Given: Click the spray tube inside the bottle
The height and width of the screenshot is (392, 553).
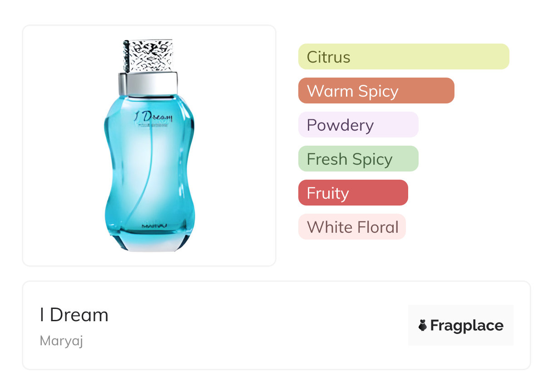Looking at the screenshot, I should [146, 191].
